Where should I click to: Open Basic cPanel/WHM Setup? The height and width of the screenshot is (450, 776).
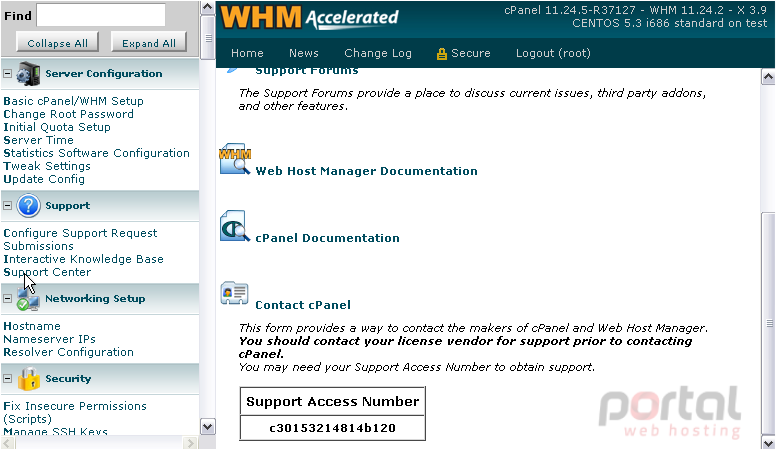73,101
